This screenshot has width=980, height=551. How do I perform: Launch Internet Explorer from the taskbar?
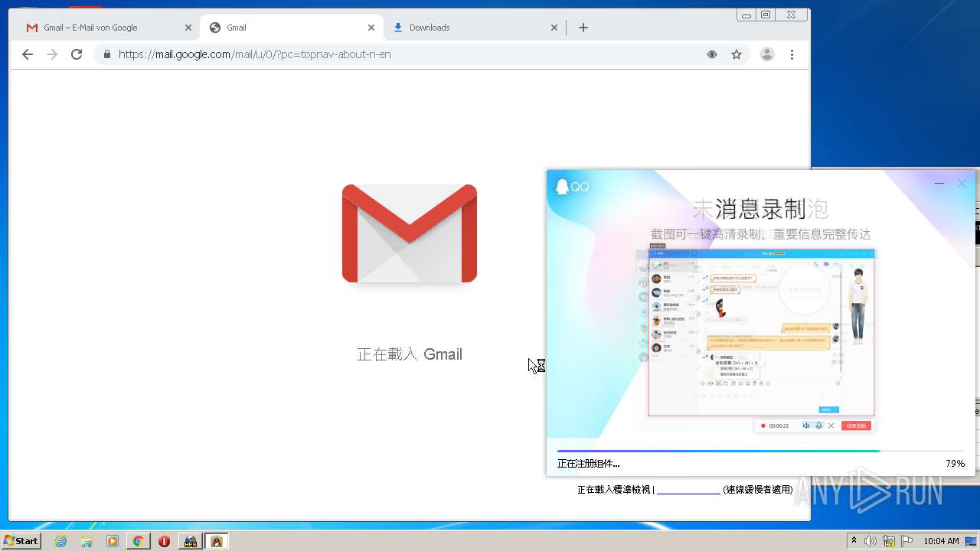61,541
